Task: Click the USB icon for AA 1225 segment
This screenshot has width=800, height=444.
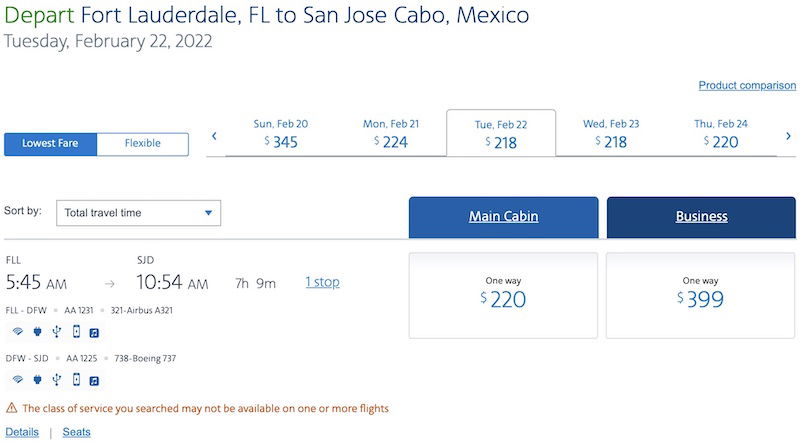Action: pyautogui.click(x=57, y=379)
